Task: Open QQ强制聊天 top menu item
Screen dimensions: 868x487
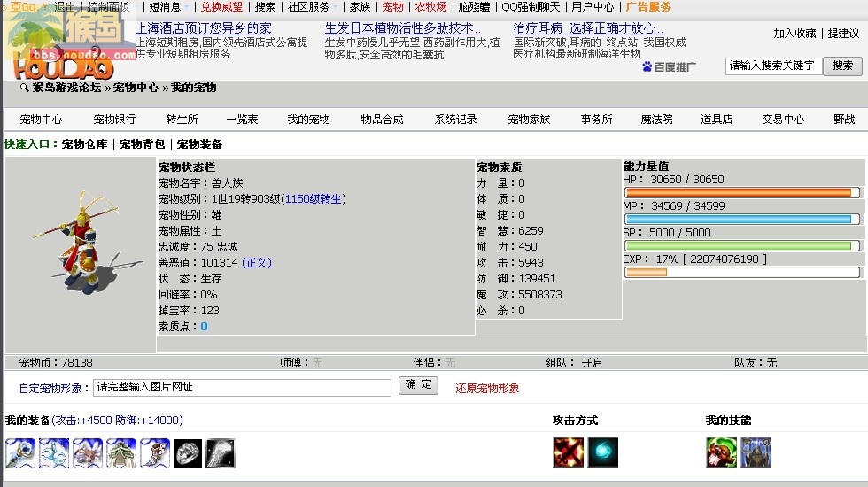Action: [x=531, y=7]
